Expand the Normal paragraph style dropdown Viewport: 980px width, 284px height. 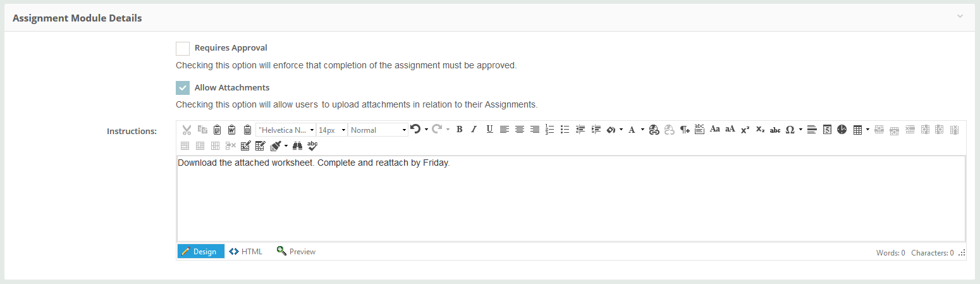tap(378, 130)
